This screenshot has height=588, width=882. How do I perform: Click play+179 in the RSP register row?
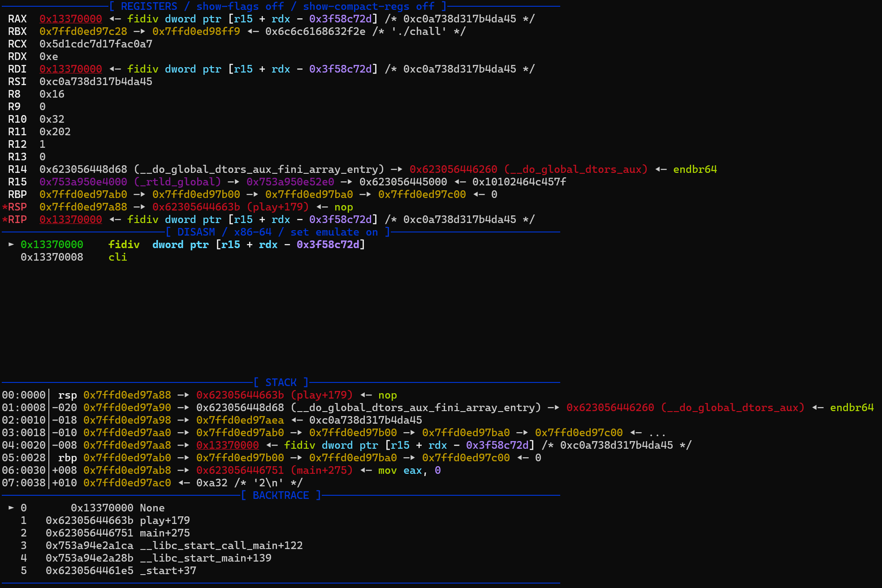278,207
